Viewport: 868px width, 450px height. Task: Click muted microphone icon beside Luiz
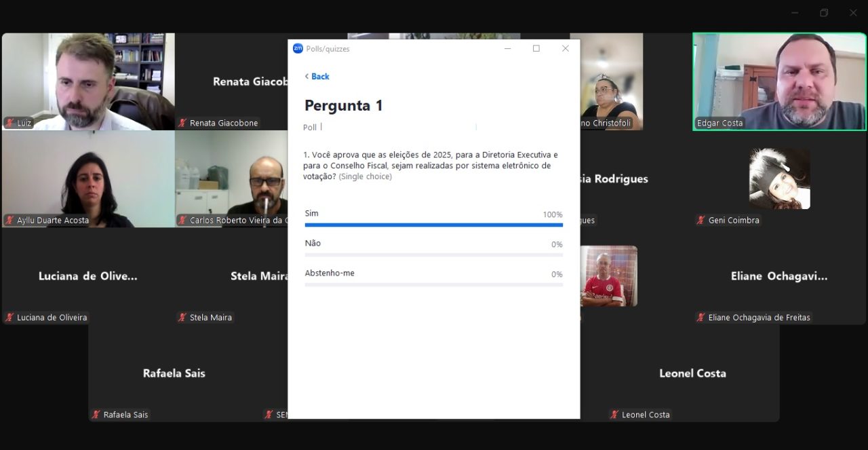(x=10, y=123)
